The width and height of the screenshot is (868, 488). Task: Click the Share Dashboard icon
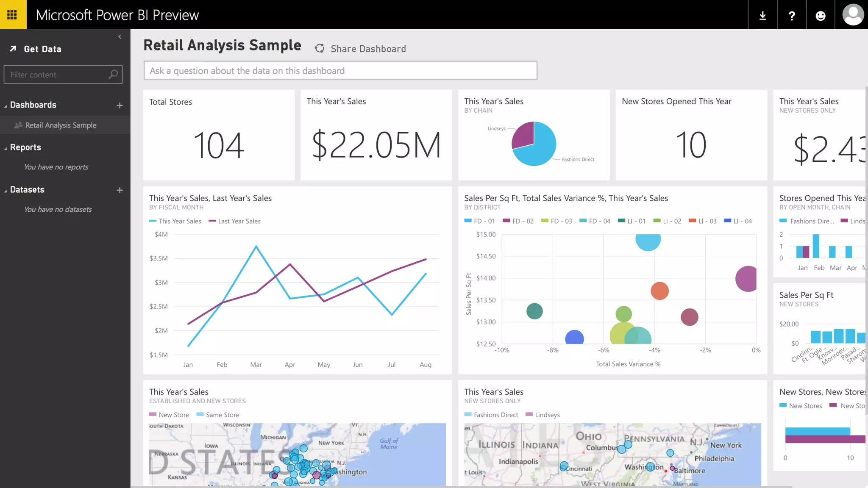click(320, 49)
